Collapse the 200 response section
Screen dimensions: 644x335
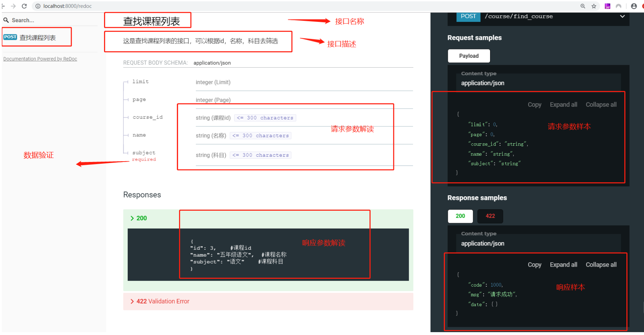[138, 218]
